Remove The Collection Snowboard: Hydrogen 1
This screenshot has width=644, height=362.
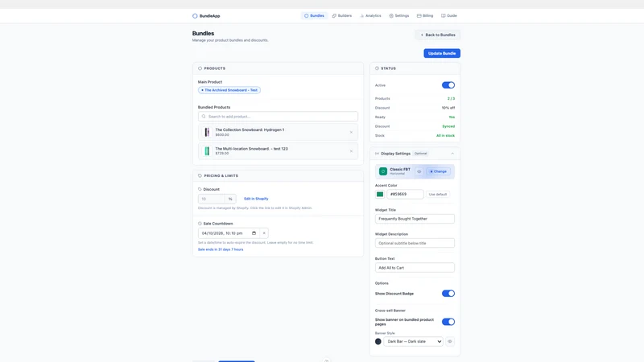click(351, 132)
